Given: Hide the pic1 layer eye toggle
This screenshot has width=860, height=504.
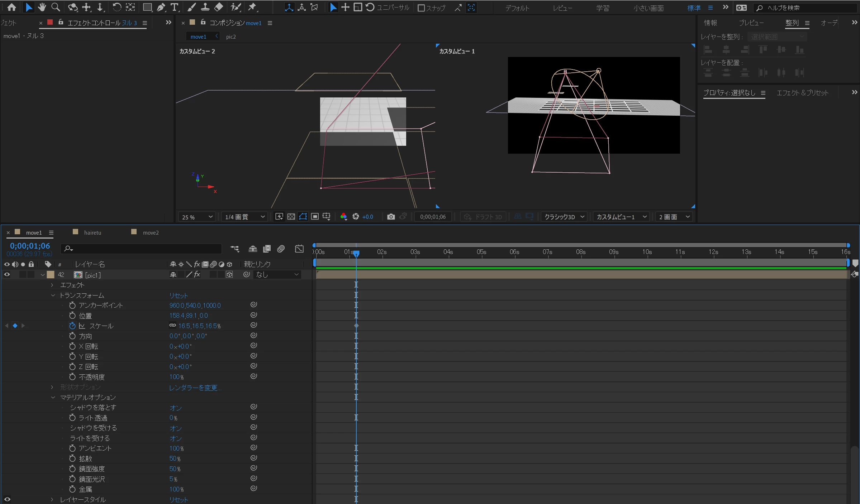Looking at the screenshot, I should tap(7, 275).
